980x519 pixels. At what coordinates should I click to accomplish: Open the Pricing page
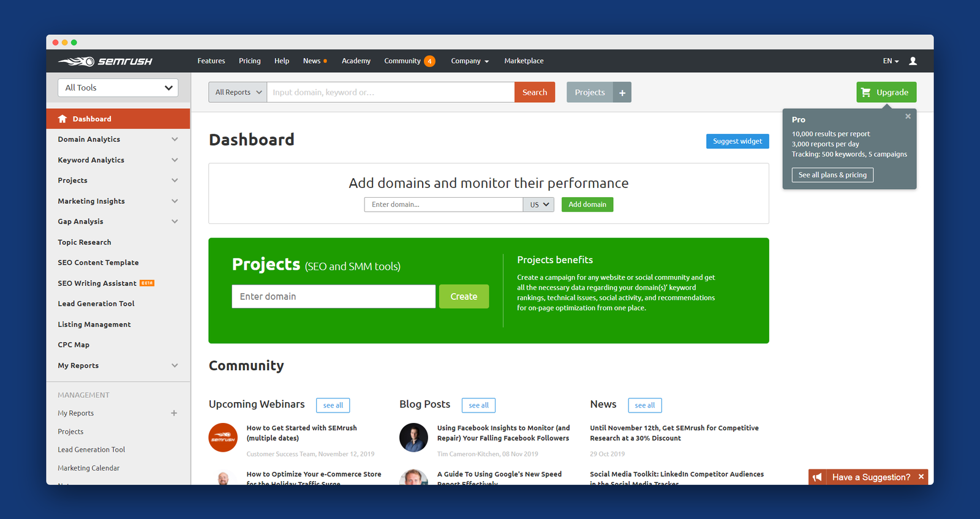click(x=250, y=61)
